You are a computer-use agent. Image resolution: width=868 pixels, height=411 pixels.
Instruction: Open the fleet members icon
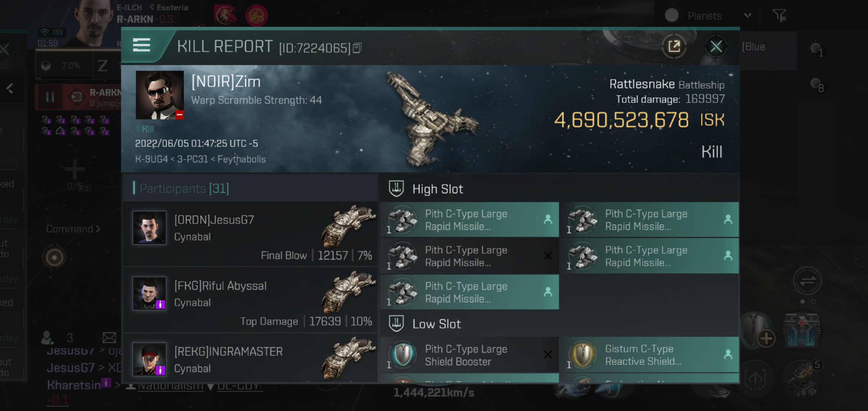tap(47, 338)
